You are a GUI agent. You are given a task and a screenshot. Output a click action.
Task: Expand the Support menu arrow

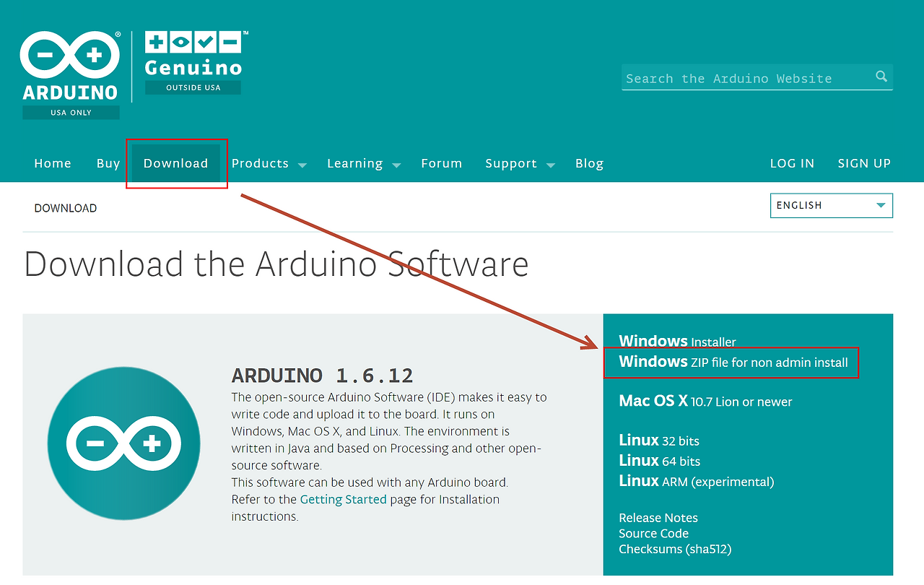point(551,165)
